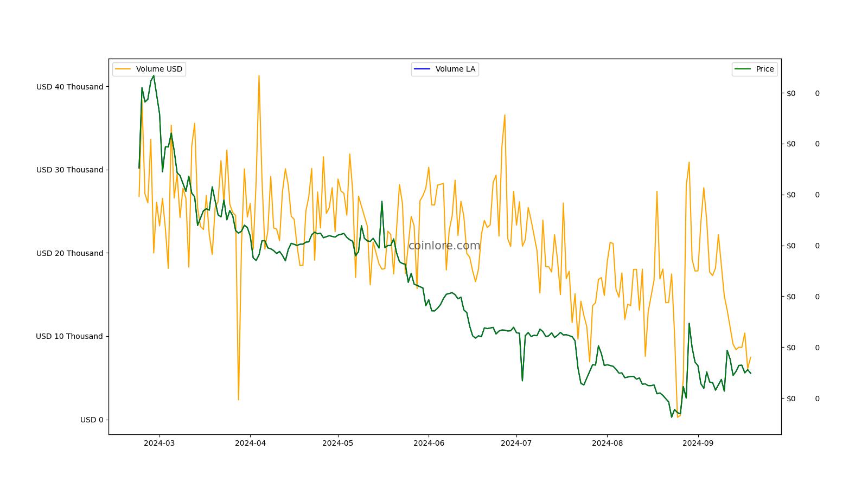This screenshot has width=868, height=488.
Task: Click the 2024-06 date tick label
Action: [429, 443]
